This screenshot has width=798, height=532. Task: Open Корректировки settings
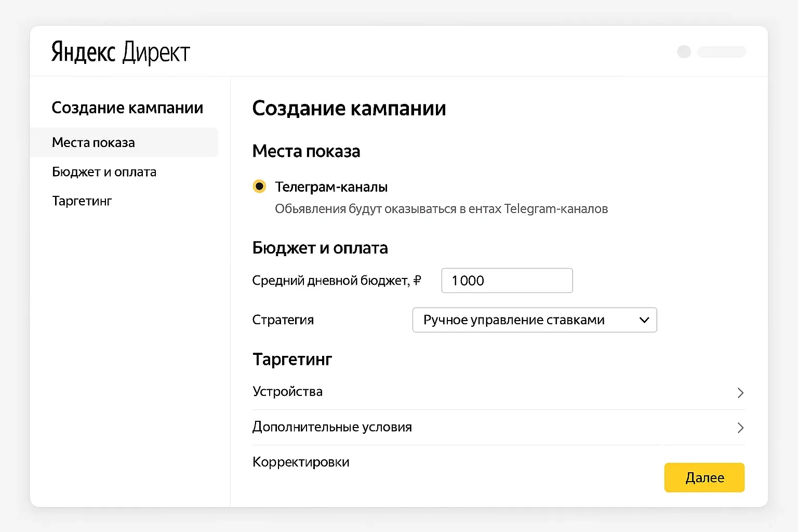tap(300, 462)
